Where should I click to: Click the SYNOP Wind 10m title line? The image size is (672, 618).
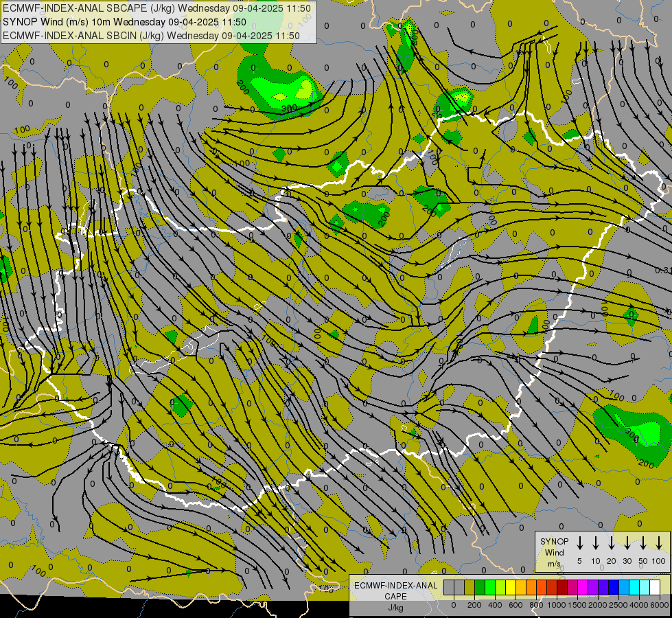point(124,22)
